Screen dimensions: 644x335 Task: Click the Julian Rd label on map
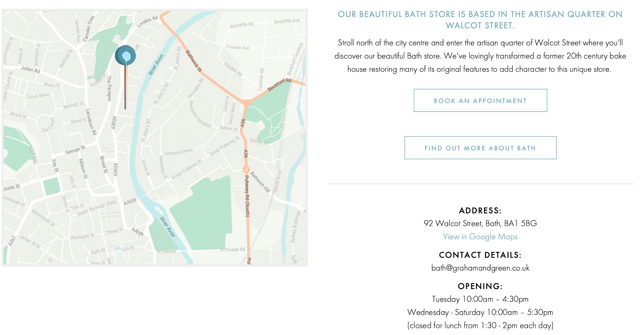[30, 69]
